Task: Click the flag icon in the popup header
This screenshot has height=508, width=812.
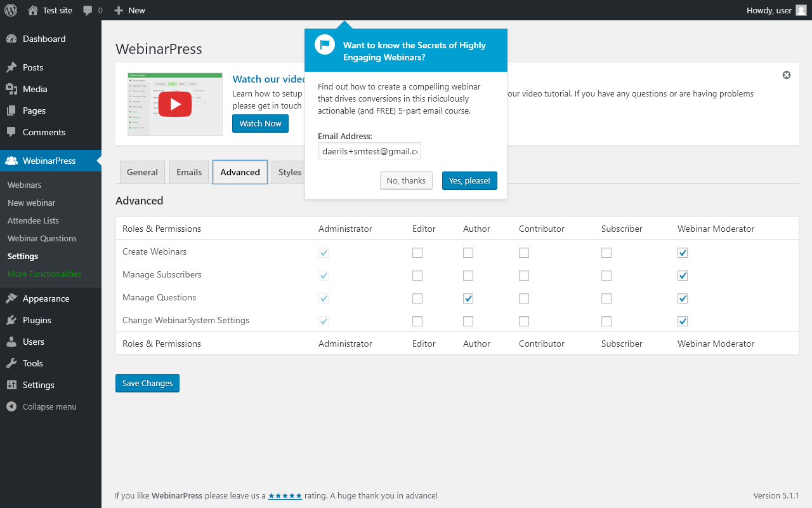Action: tap(325, 44)
